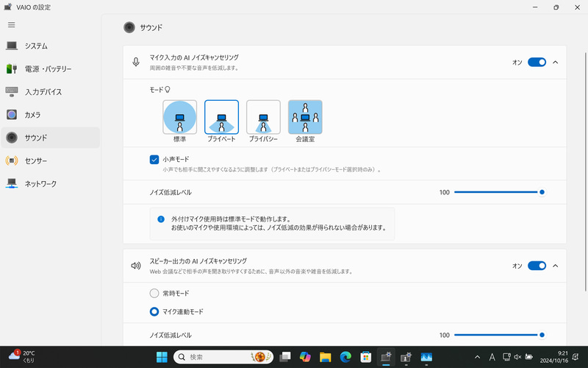Click the lightbulb hint icon beside モード
588x368 pixels.
point(168,89)
